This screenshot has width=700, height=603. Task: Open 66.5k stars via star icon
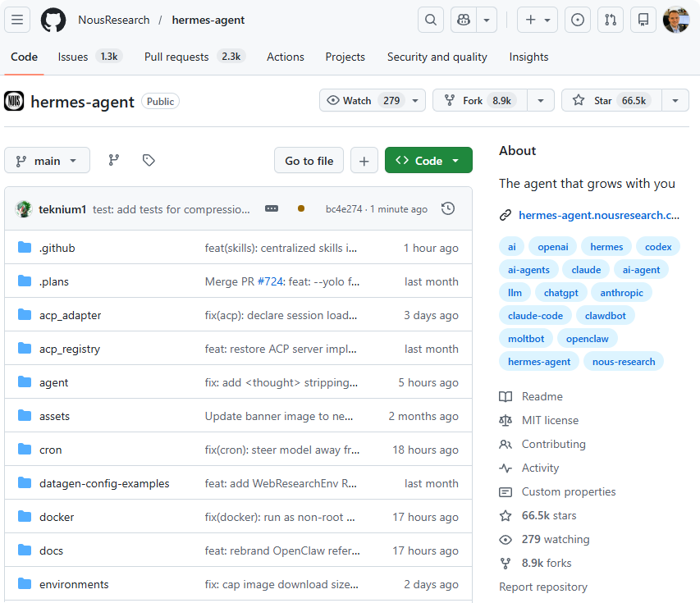tap(506, 515)
